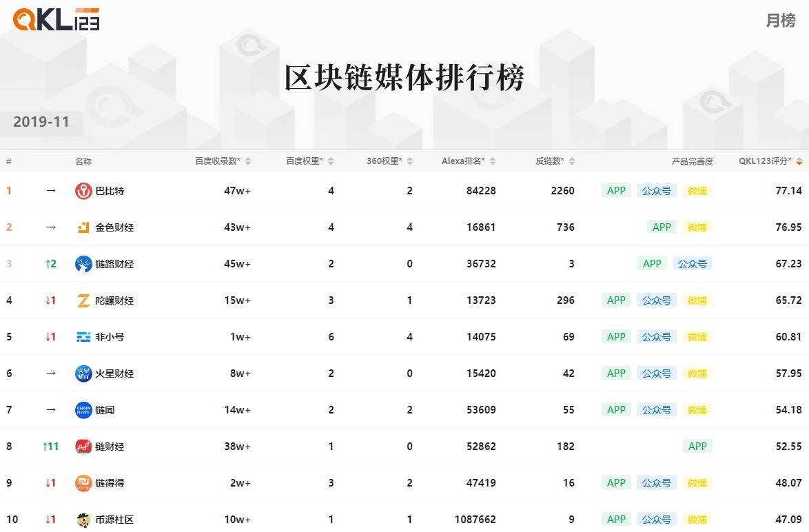Click rank change ↑2 for 链路财经
The width and height of the screenshot is (809, 532).
(x=50, y=264)
